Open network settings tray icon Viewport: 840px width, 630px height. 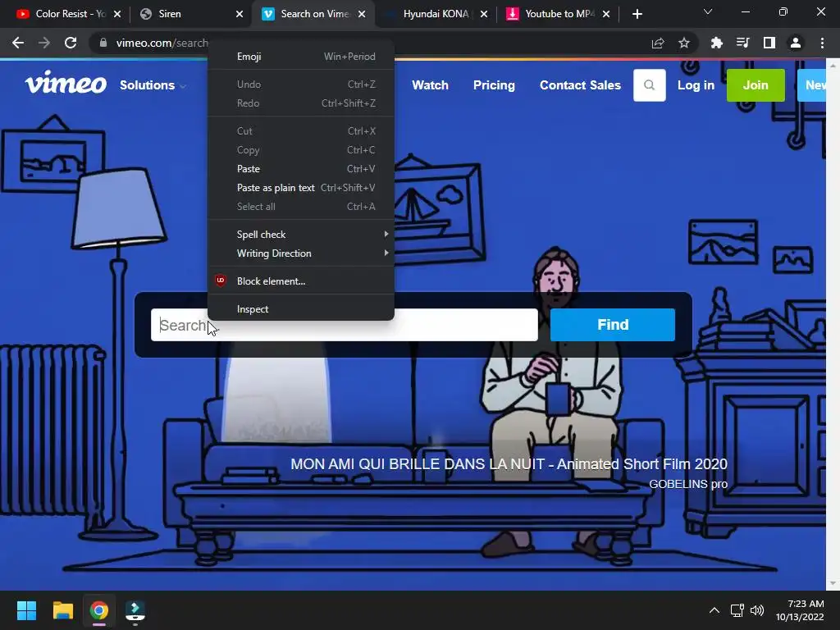pyautogui.click(x=737, y=610)
